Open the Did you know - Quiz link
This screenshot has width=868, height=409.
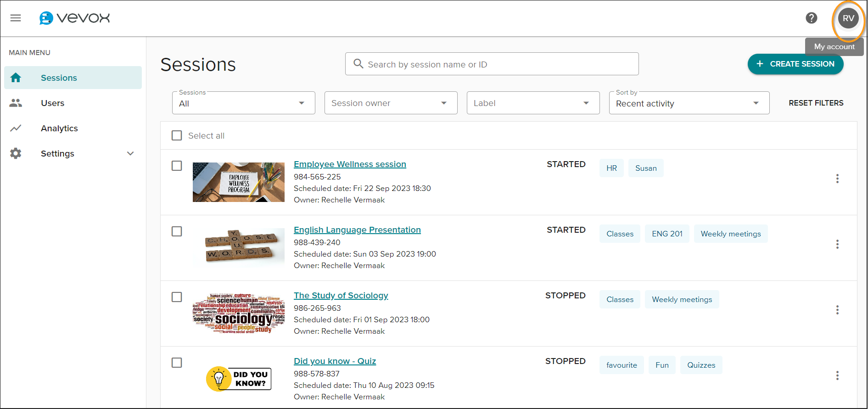335,361
